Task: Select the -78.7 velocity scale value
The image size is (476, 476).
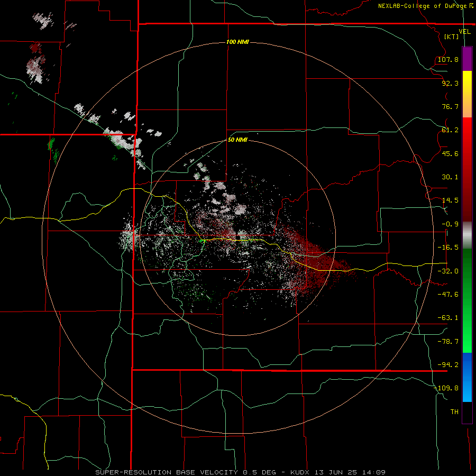Action: pos(448,342)
